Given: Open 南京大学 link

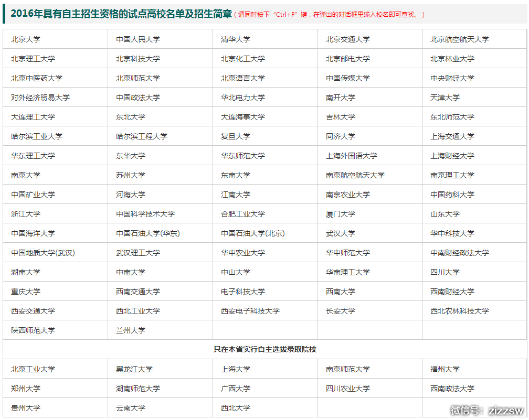Looking at the screenshot, I should click(x=26, y=175).
